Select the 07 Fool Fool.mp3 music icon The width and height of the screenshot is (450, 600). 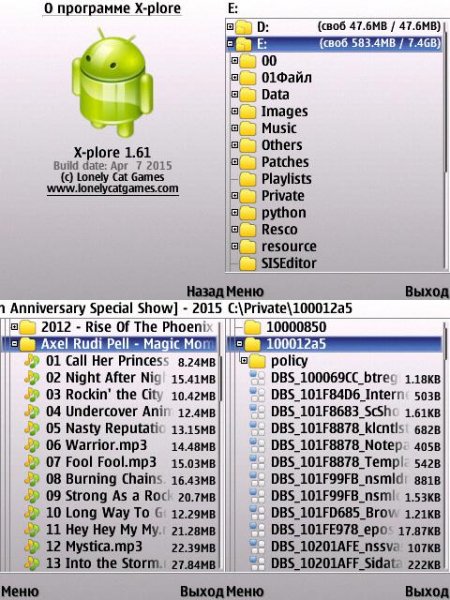click(x=31, y=462)
